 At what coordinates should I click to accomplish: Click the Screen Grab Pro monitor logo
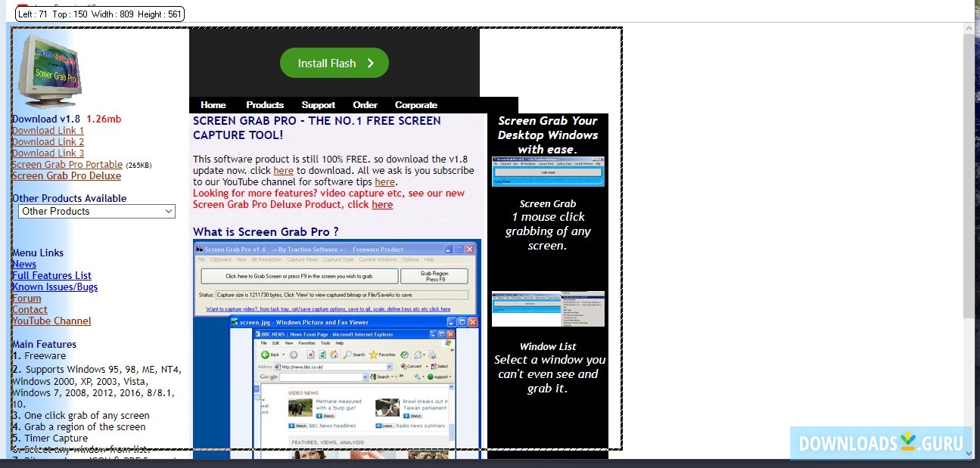pos(49,70)
